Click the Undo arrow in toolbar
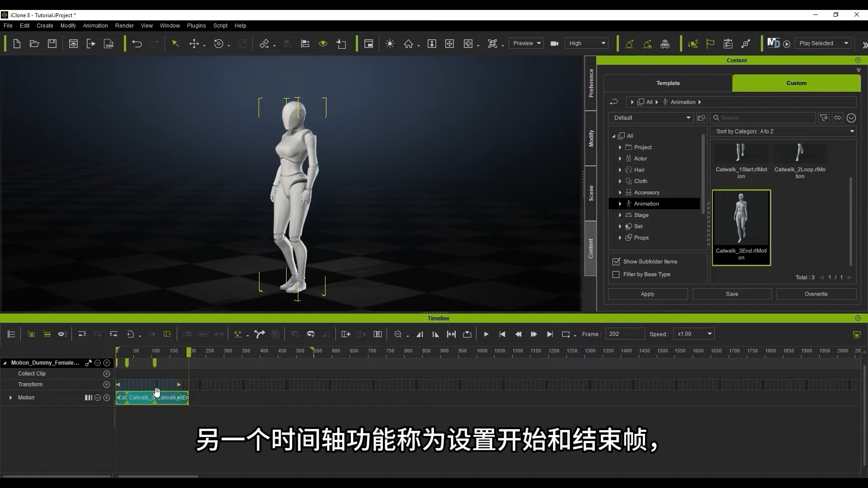Screen dimensions: 868x488 point(137,44)
